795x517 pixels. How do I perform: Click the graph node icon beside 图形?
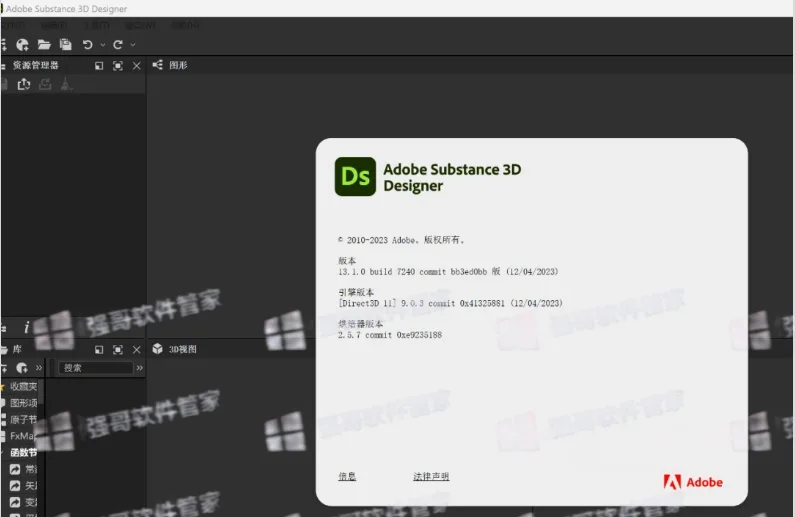(158, 65)
